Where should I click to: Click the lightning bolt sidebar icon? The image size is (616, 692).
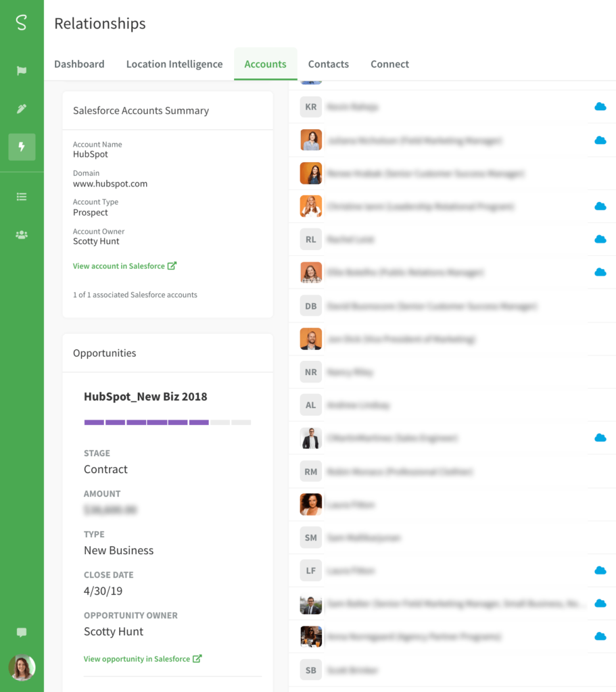click(22, 147)
